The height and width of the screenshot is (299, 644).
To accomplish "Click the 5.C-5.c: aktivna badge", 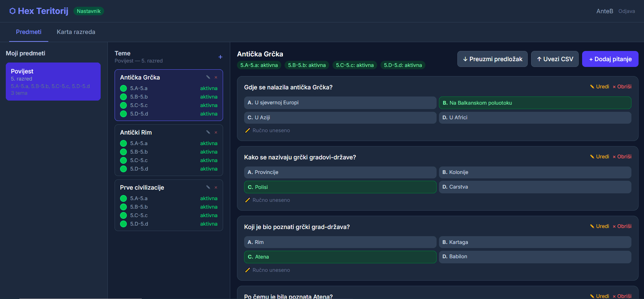I will 355,65.
